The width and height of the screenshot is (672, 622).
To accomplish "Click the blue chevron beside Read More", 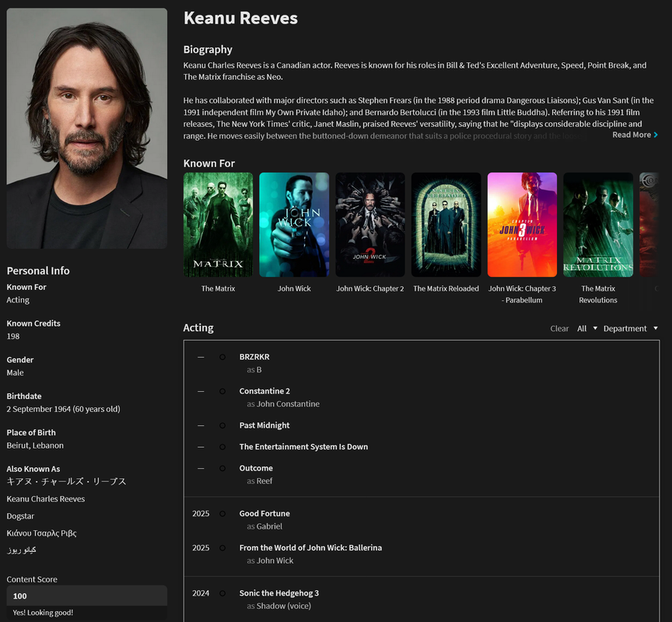I will (x=656, y=135).
